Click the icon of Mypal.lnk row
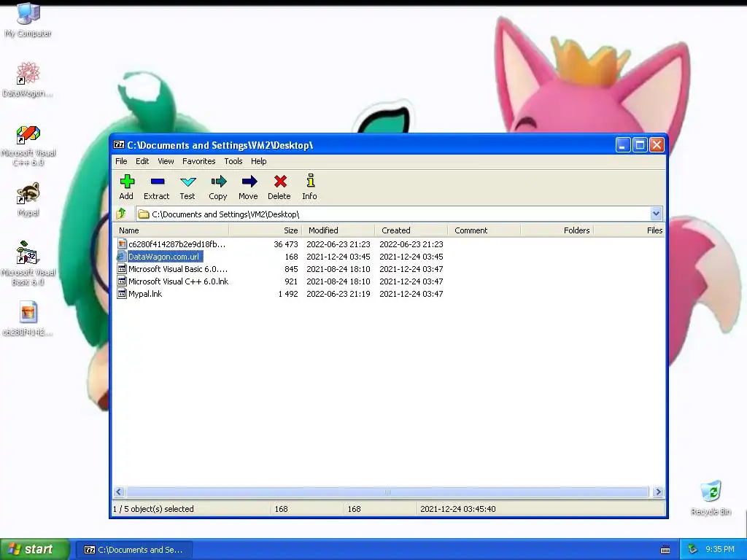The height and width of the screenshot is (560, 747). click(122, 293)
